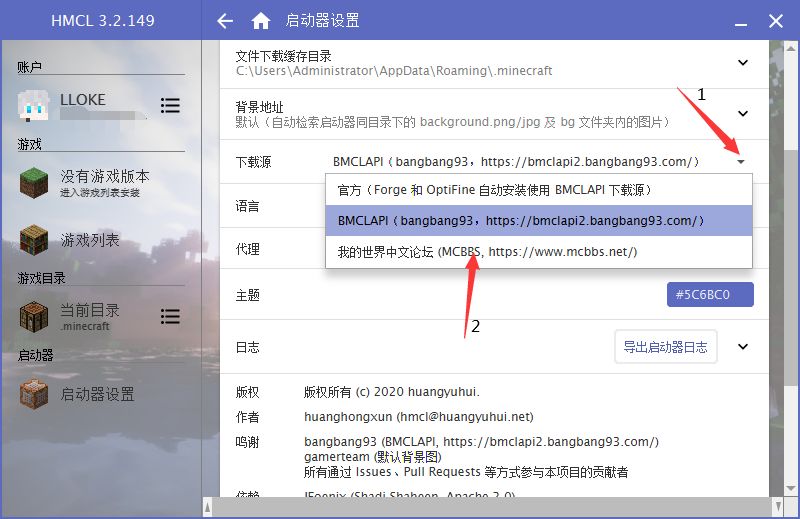Click the bangbang93 BMCLAPI credit text
800x519 pixels.
click(x=481, y=441)
